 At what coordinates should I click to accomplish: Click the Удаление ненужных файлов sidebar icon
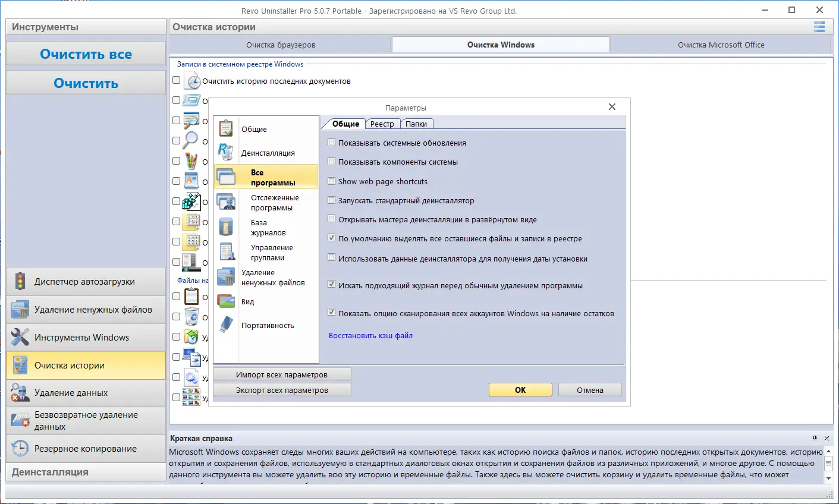20,310
